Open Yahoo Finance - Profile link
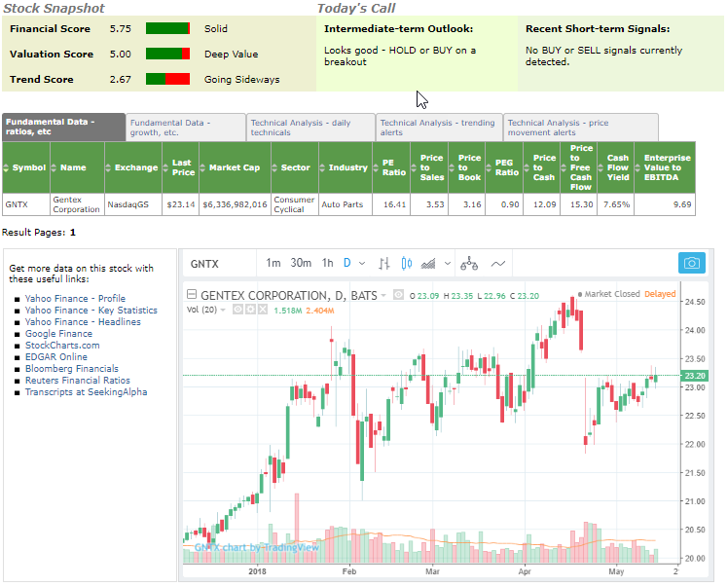The image size is (728, 587). pos(75,298)
